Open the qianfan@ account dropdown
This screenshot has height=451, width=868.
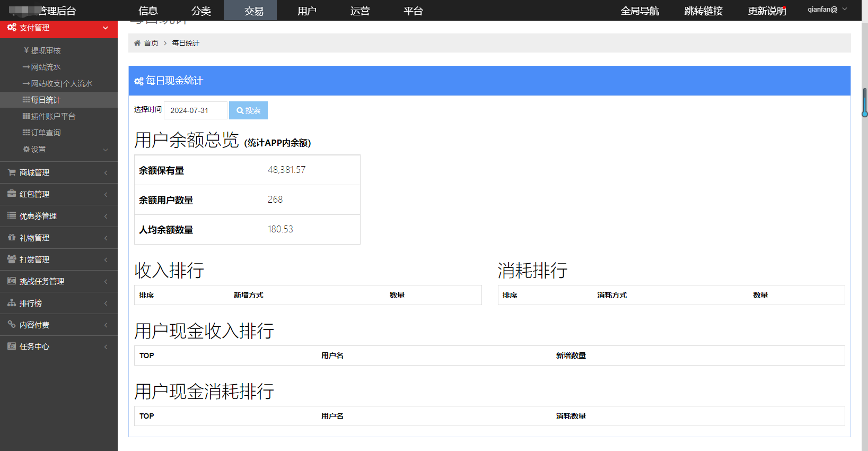(x=827, y=10)
